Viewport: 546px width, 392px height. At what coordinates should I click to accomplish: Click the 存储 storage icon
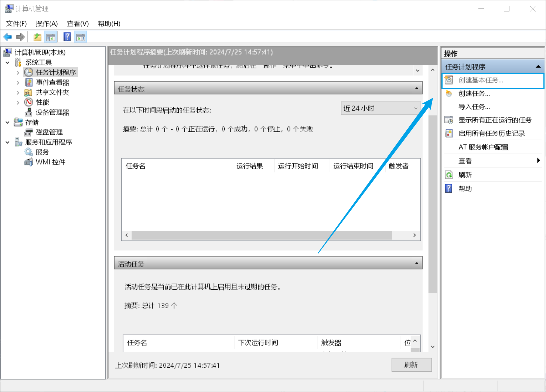[x=18, y=122]
